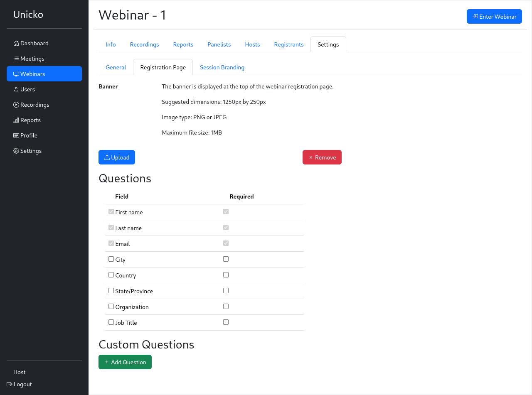Open Profile in the sidebar

pyautogui.click(x=44, y=135)
